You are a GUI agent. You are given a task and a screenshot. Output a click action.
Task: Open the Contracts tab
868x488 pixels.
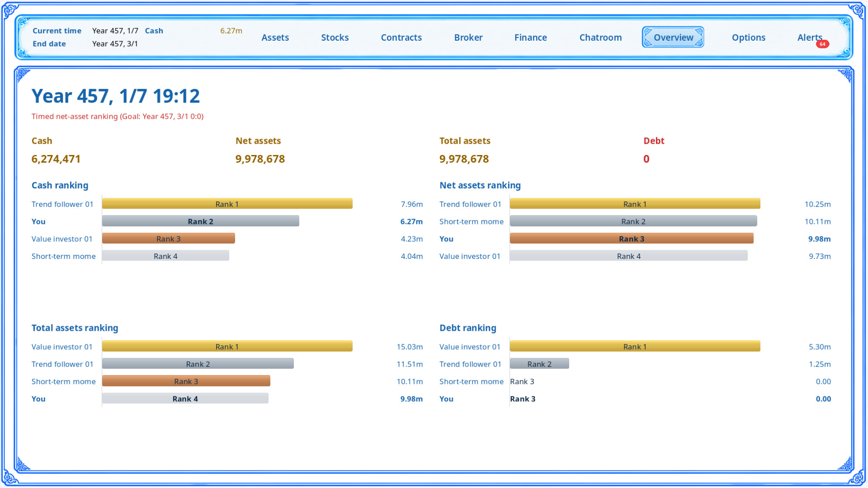(x=401, y=38)
